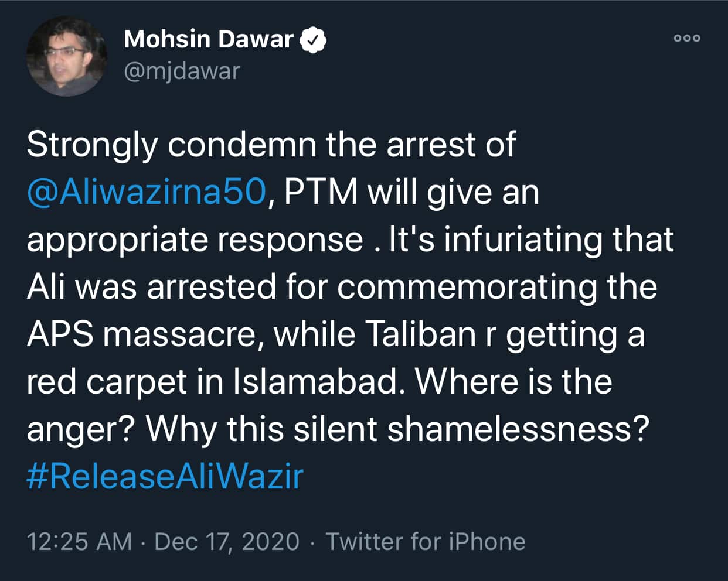
Task: Click the Mohsin Dawar display name
Action: click(x=208, y=39)
